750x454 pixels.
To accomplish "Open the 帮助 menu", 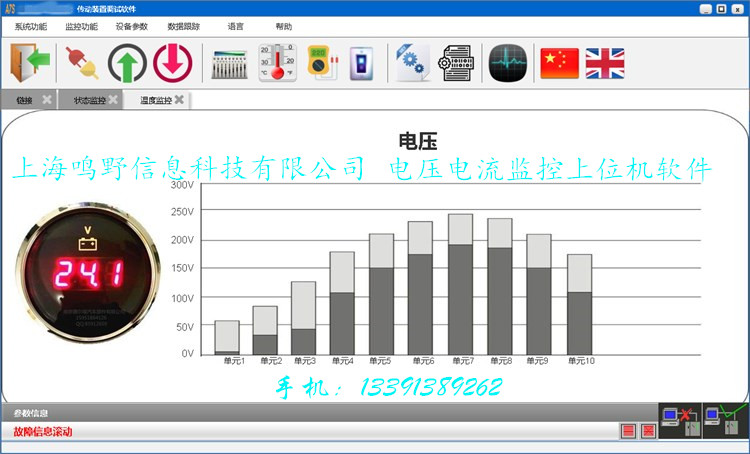I will tap(284, 27).
